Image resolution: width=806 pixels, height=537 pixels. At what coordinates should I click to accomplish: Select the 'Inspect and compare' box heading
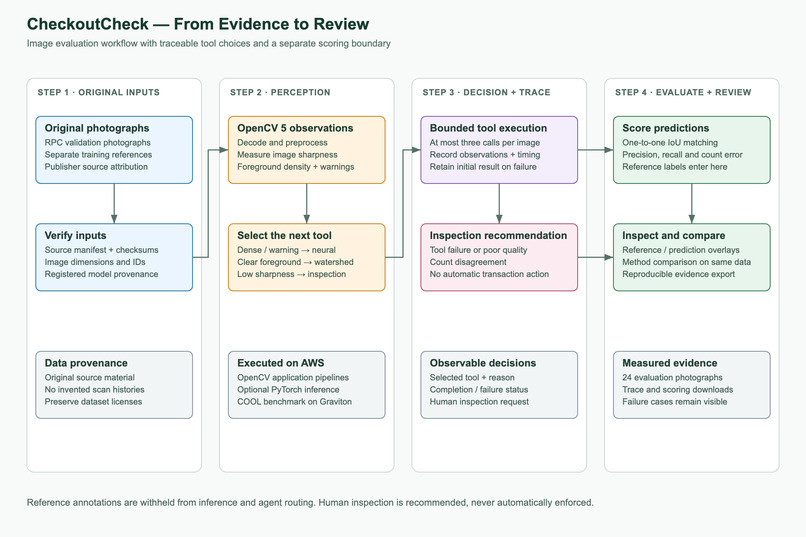click(x=673, y=235)
